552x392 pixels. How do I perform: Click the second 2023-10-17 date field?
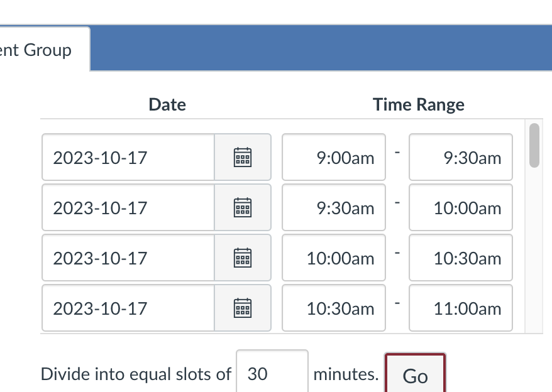coord(126,207)
